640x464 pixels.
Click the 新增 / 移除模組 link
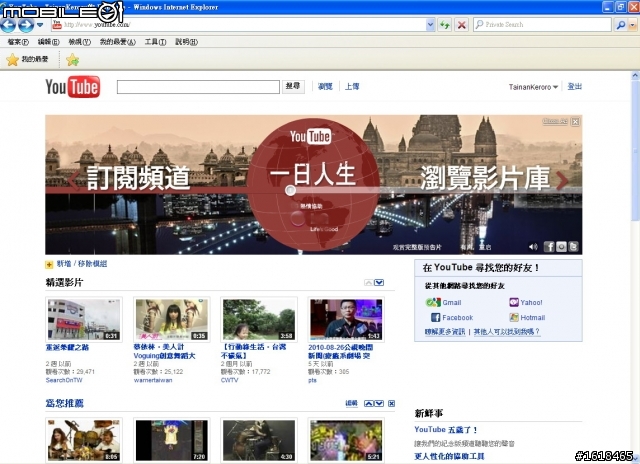click(x=82, y=264)
